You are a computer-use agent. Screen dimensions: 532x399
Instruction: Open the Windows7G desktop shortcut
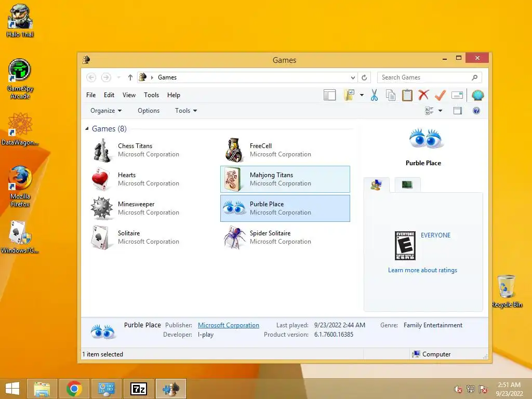click(x=20, y=237)
